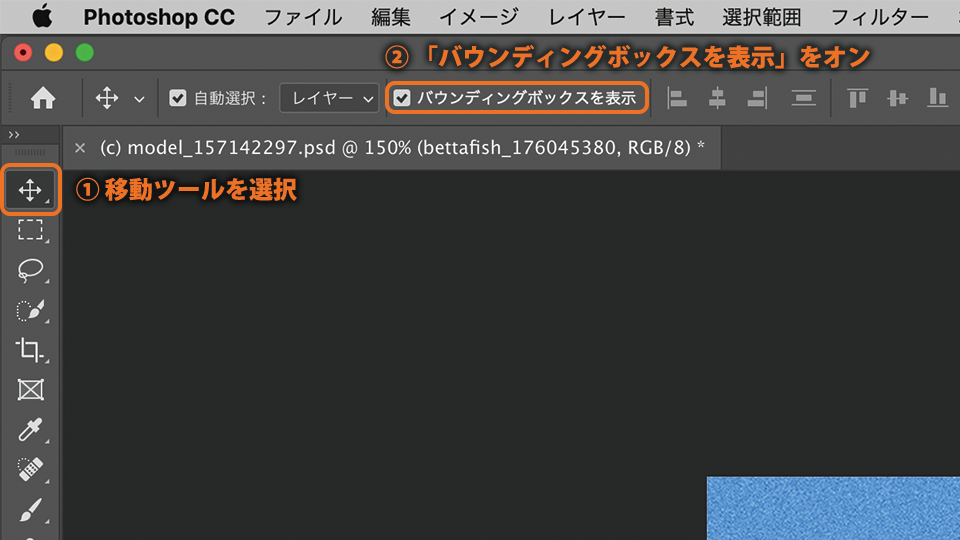
Task: Open the フィルター menu
Action: click(879, 17)
